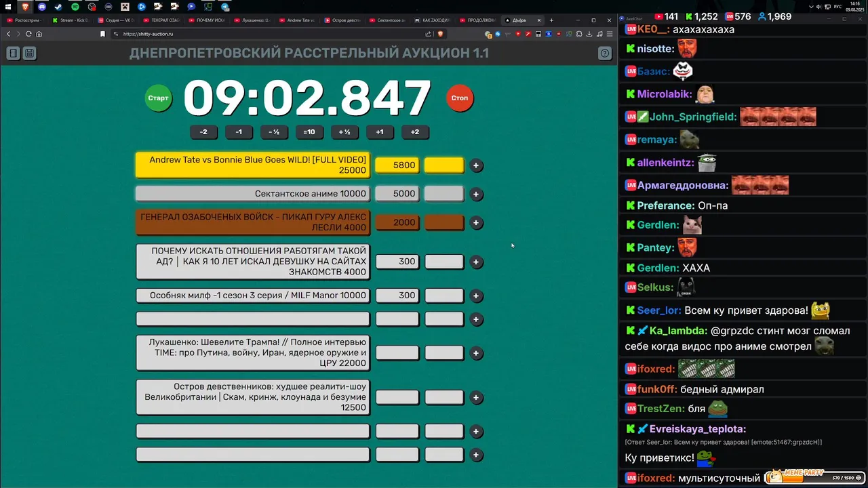Image resolution: width=868 pixels, height=488 pixels.
Task: Click plus button on ПОЧЕМУ ИСКАТЬ ОТНОШЕНИЯ lot
Action: click(476, 262)
